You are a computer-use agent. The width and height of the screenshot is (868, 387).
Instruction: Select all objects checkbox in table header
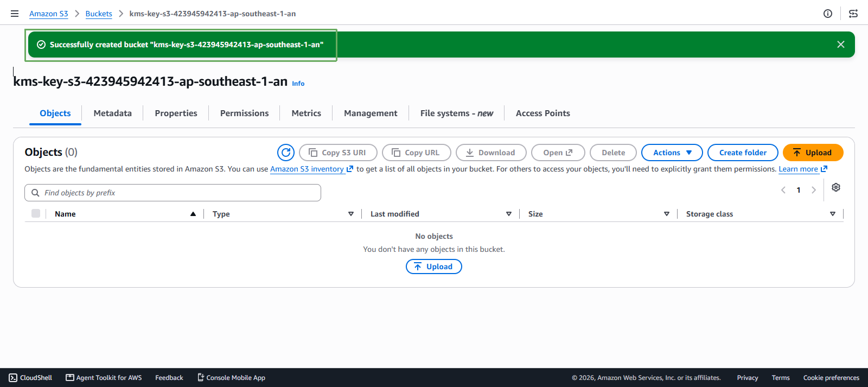pos(36,213)
